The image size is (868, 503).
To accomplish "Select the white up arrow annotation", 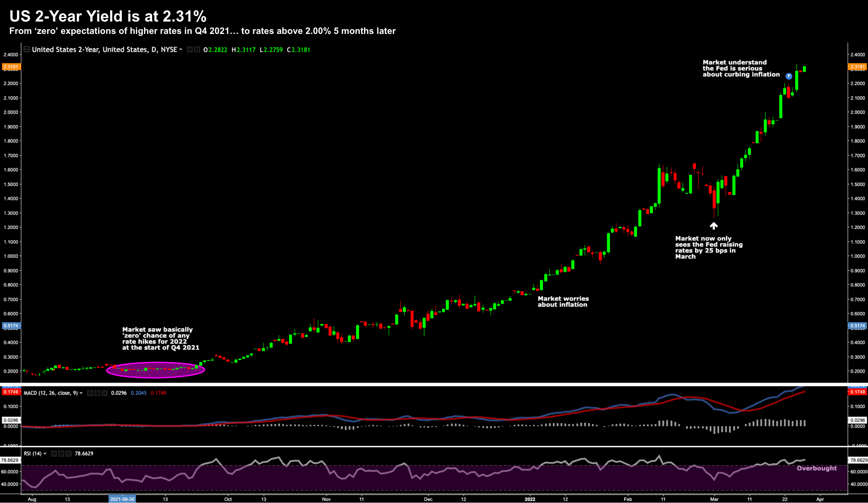I will (x=714, y=226).
